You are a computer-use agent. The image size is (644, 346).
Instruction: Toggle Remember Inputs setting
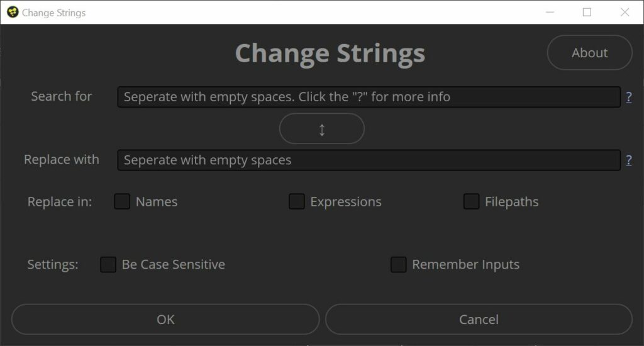click(x=398, y=265)
